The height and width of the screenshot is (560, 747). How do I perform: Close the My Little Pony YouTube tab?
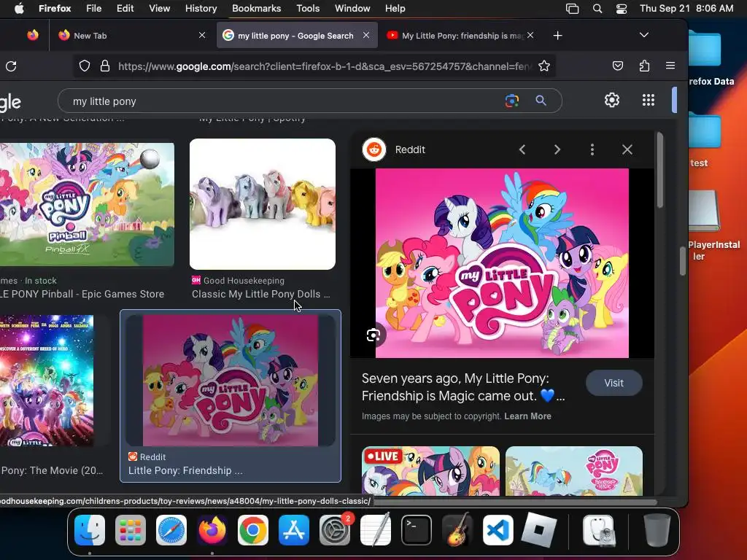click(x=530, y=35)
